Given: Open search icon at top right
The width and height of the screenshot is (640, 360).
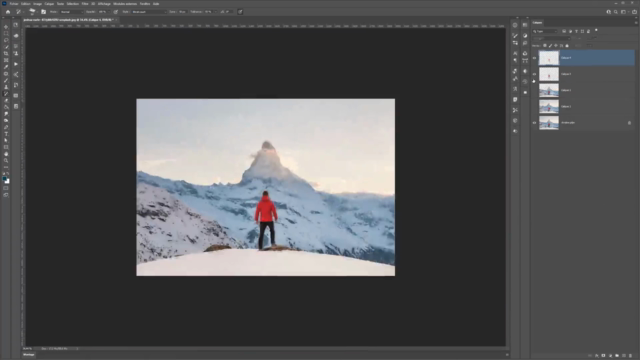Looking at the screenshot, I should (x=616, y=12).
